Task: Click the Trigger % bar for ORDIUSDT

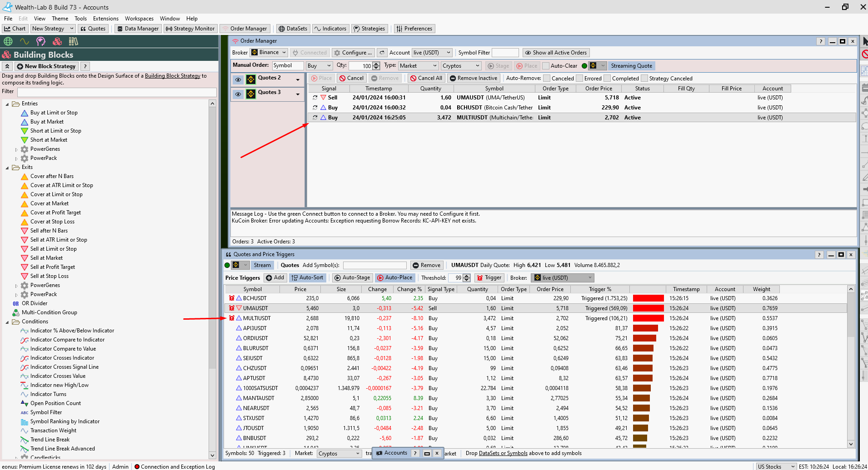Action: coord(644,338)
